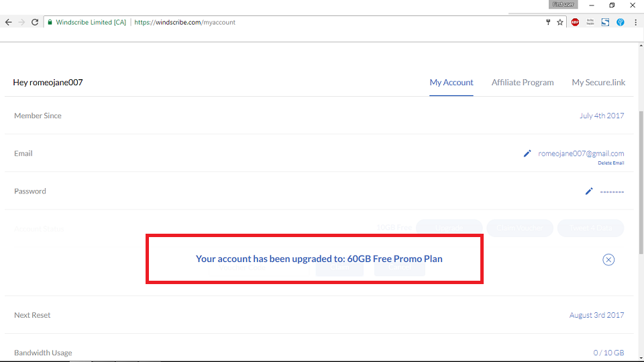644x362 pixels.
Task: Click the 'Windscribe Limited [CA]' certificate label
Action: (91, 22)
